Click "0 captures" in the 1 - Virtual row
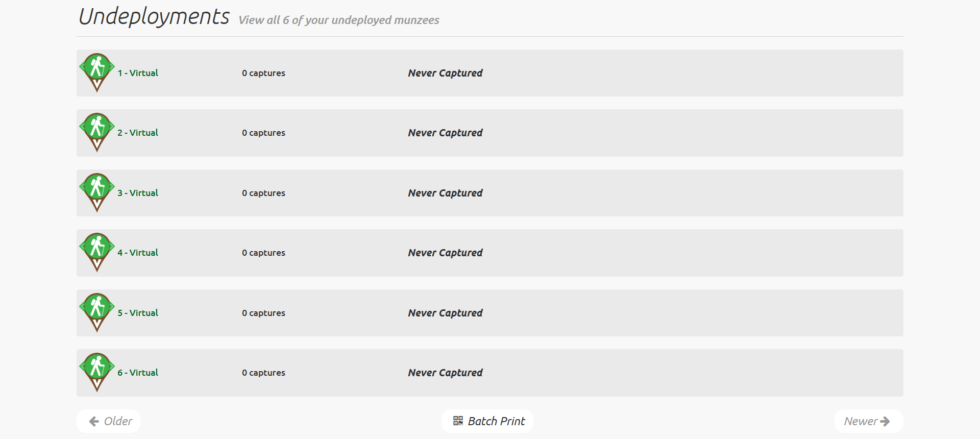Screen dimensions: 980x439 click(263, 73)
